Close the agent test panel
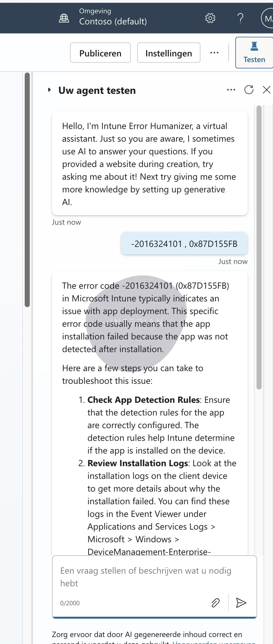This screenshot has height=644, width=273. pyautogui.click(x=267, y=90)
